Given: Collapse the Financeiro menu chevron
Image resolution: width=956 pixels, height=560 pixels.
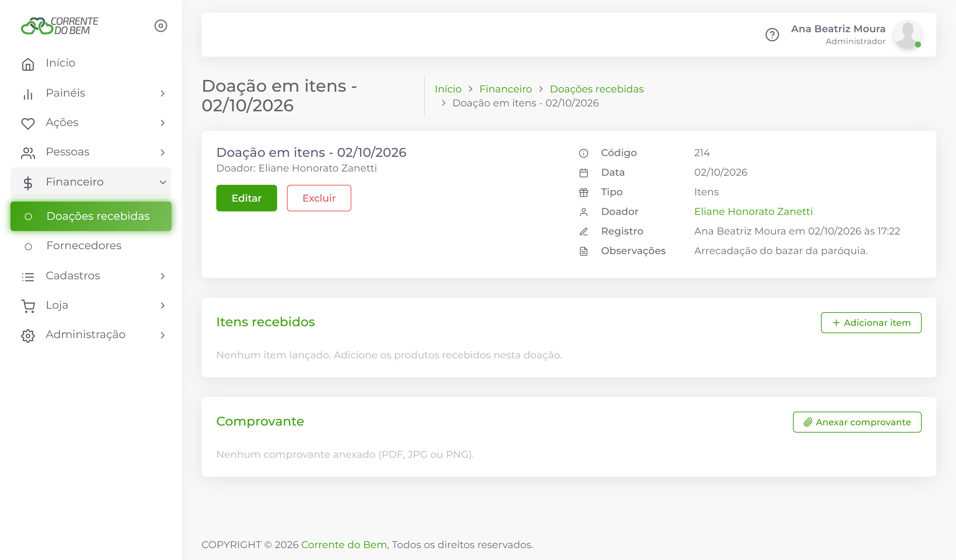Looking at the screenshot, I should coord(163,182).
